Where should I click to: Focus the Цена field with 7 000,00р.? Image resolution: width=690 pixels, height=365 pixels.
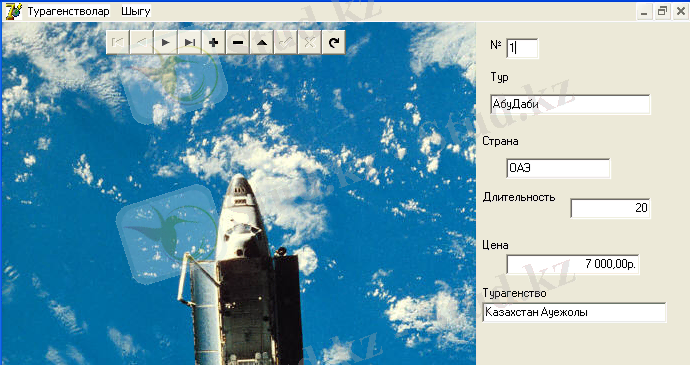click(x=573, y=264)
